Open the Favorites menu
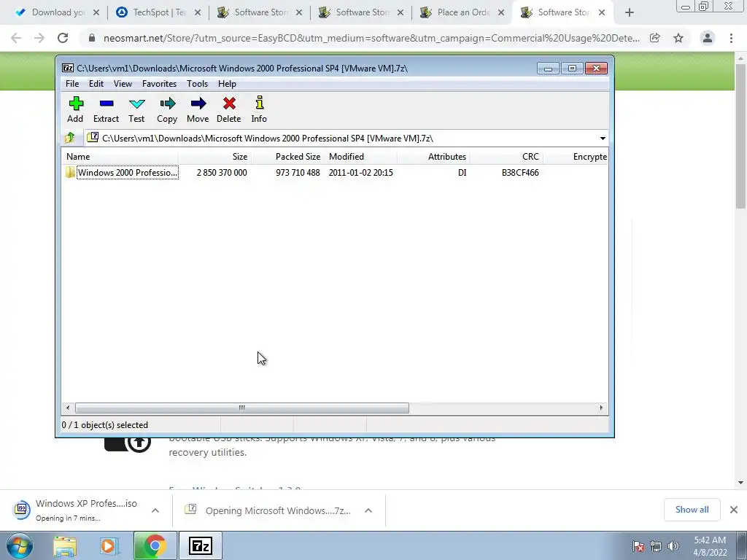This screenshot has height=560, width=747. click(x=159, y=84)
